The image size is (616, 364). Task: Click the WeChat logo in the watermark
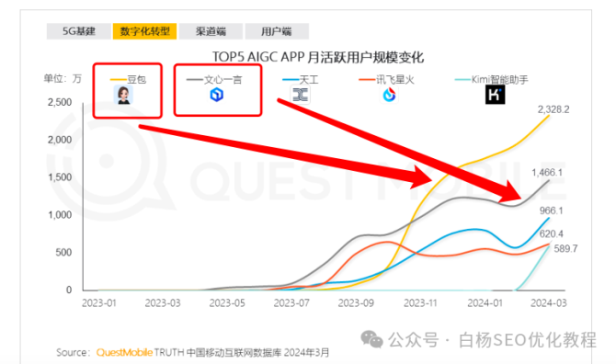click(371, 339)
